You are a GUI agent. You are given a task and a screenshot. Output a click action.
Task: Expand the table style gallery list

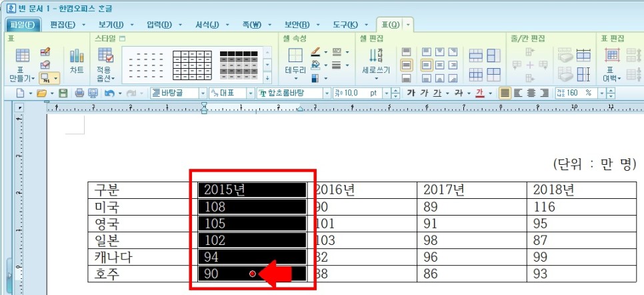click(268, 77)
